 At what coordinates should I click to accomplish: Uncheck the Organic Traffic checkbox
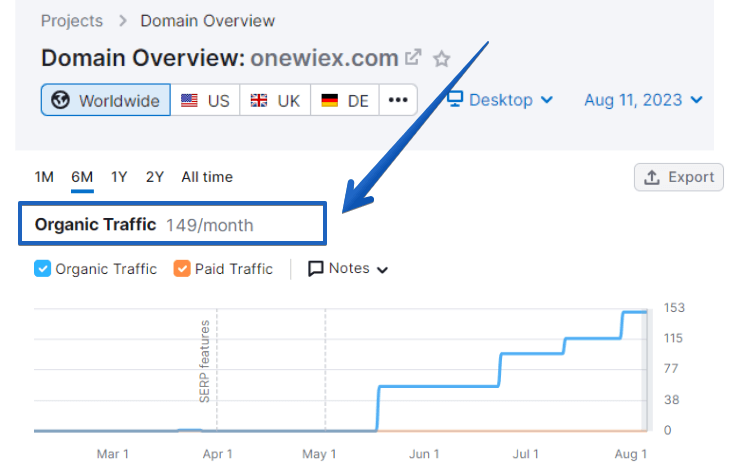pos(42,269)
